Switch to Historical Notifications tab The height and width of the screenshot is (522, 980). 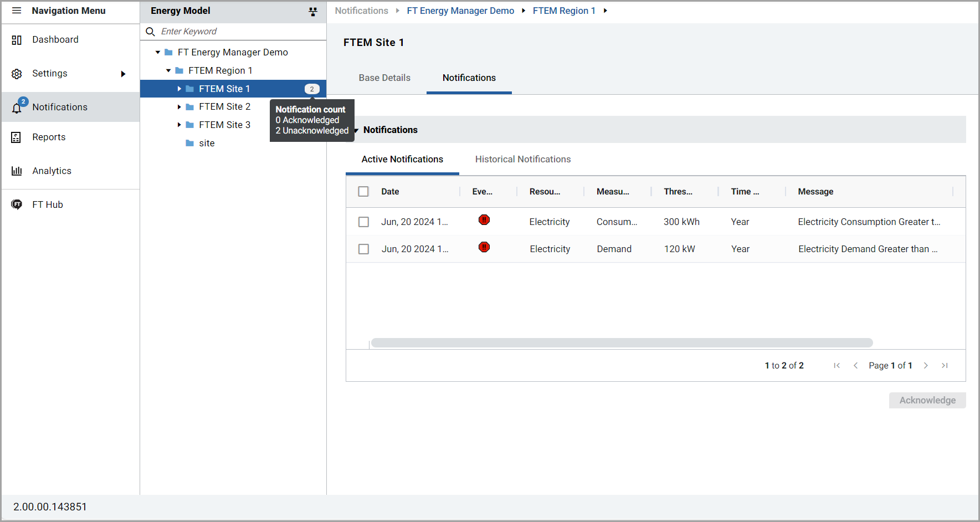click(x=522, y=160)
